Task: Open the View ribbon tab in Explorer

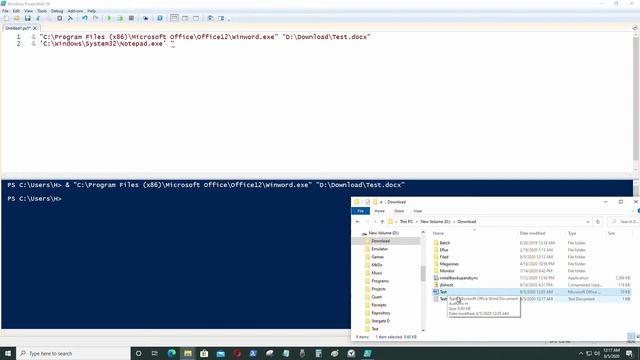Action: point(418,211)
